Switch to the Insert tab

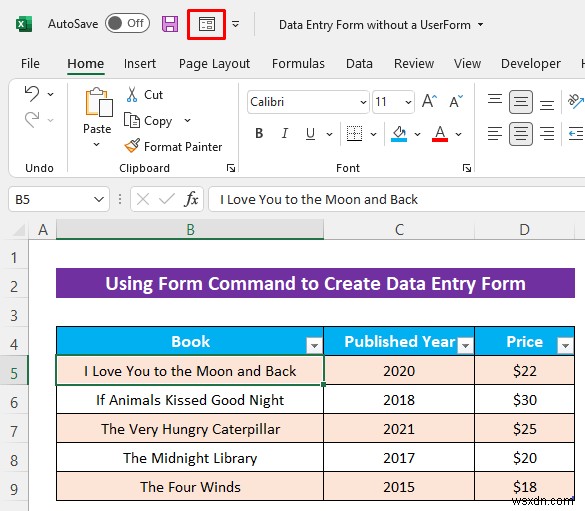coord(140,63)
